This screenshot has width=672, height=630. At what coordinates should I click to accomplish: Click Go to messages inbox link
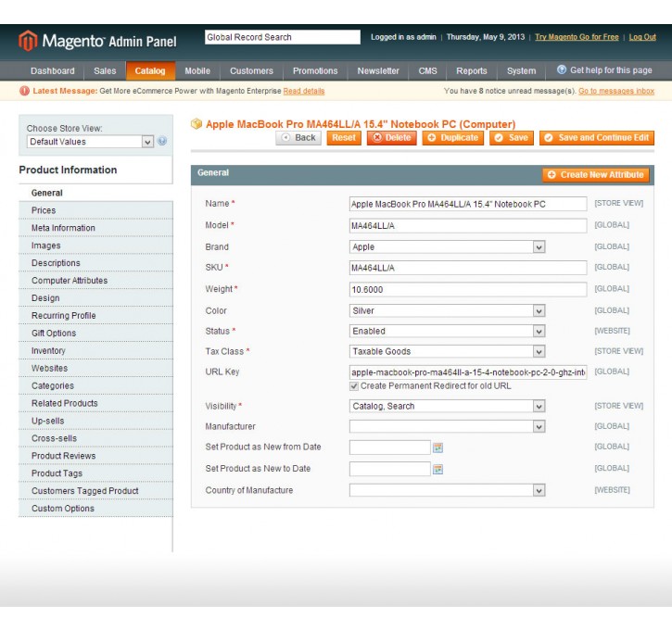(616, 91)
